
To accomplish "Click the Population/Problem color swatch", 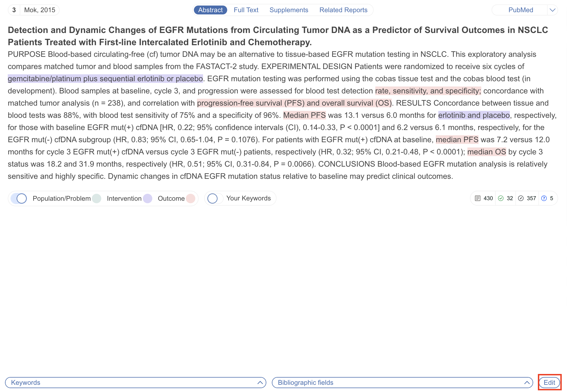I will (97, 198).
